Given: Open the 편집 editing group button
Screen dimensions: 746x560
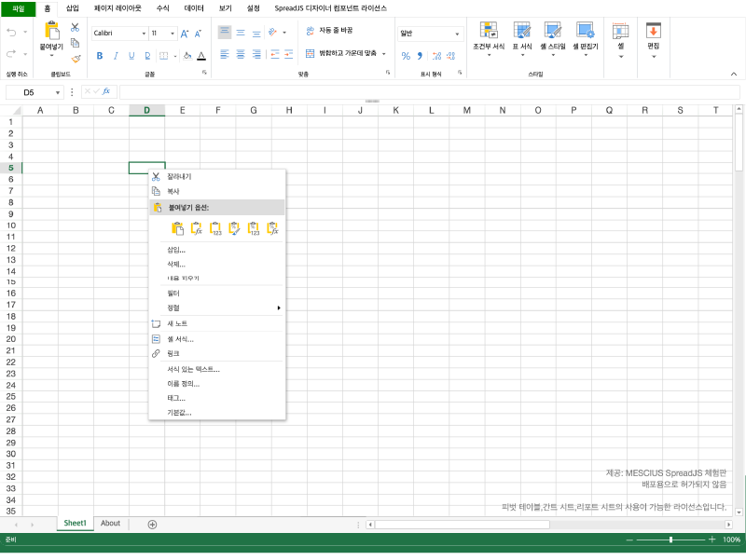Looking at the screenshot, I should click(x=654, y=40).
